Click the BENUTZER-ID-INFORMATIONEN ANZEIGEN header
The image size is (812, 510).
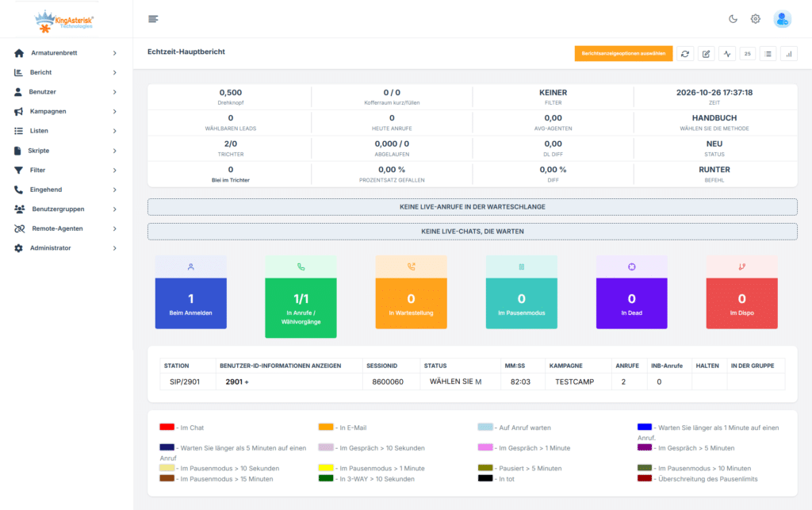point(280,366)
